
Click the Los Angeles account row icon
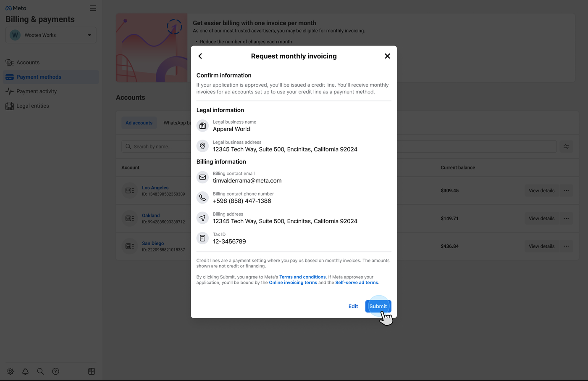[x=130, y=190]
